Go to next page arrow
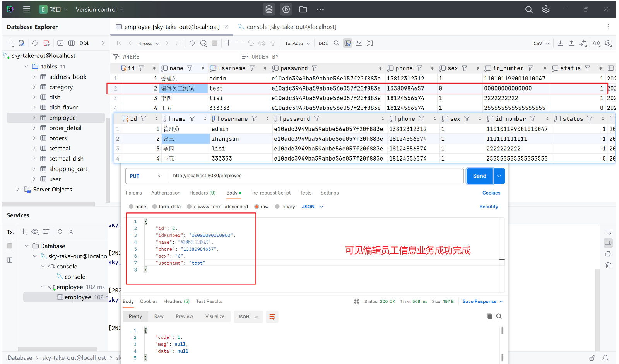 click(167, 43)
